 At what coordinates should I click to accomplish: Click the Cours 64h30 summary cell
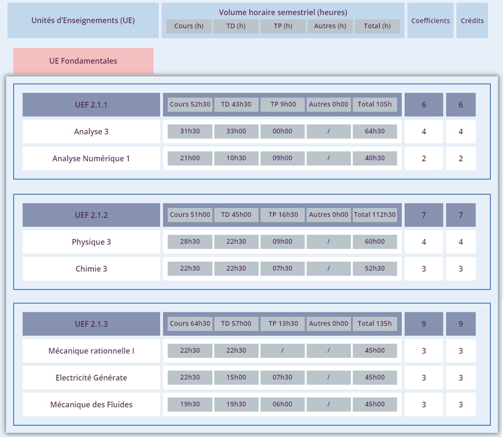(x=190, y=324)
